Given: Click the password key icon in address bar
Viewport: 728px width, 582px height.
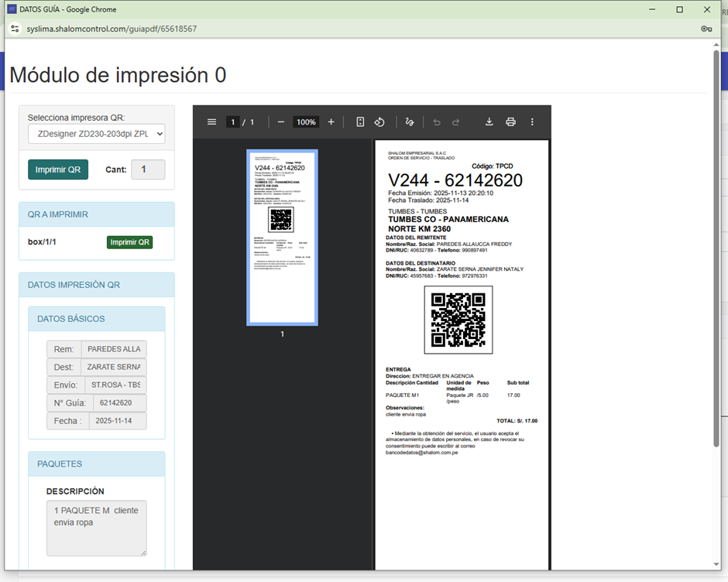Looking at the screenshot, I should click(706, 29).
